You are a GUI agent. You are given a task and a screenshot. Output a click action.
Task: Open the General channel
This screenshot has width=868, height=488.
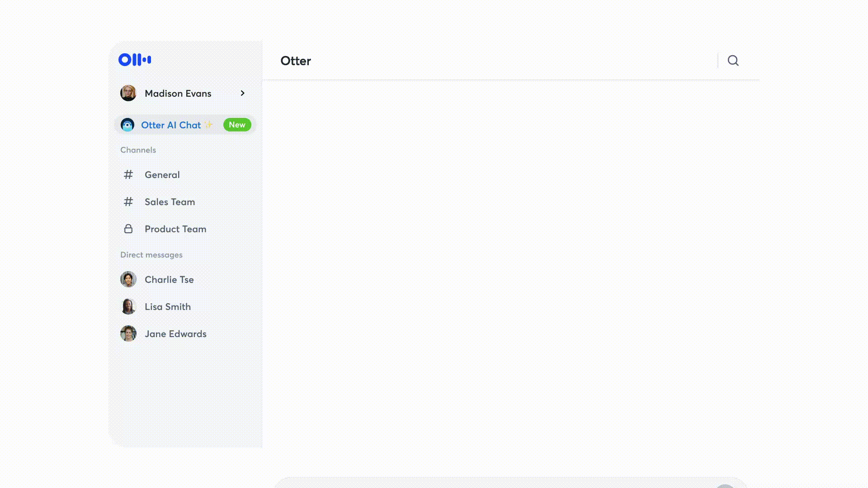point(162,175)
